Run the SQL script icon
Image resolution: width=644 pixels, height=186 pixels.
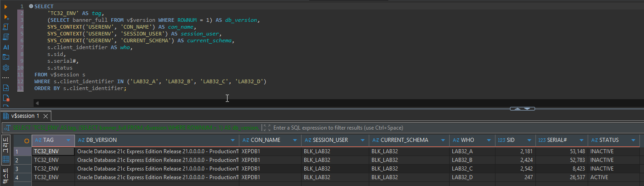6,27
